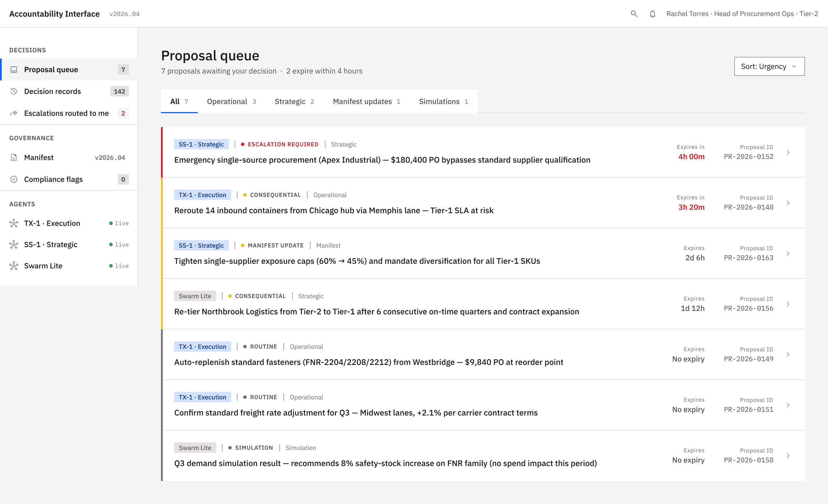Image resolution: width=828 pixels, height=504 pixels.
Task: Open the Manifest v2026.04 page
Action: pos(69,157)
